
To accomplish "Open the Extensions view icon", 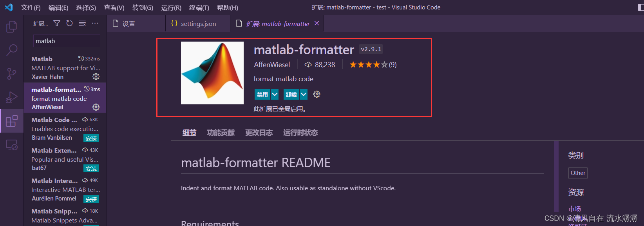I will [12, 121].
